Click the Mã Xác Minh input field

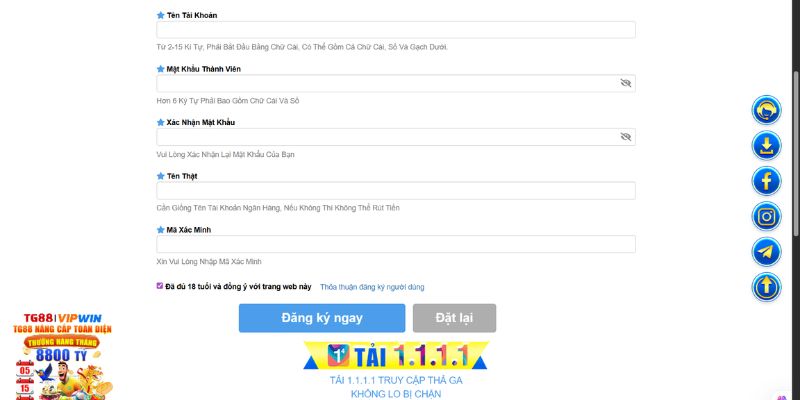coord(396,244)
